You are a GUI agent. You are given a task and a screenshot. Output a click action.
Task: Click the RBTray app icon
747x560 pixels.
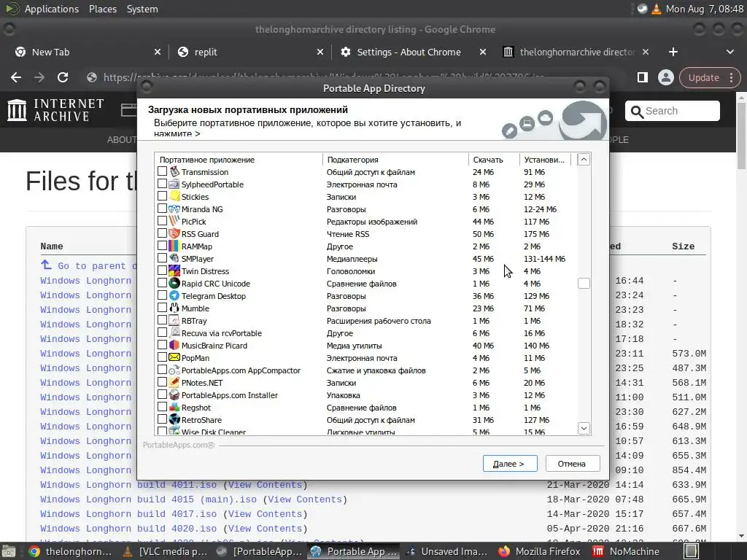[174, 321]
